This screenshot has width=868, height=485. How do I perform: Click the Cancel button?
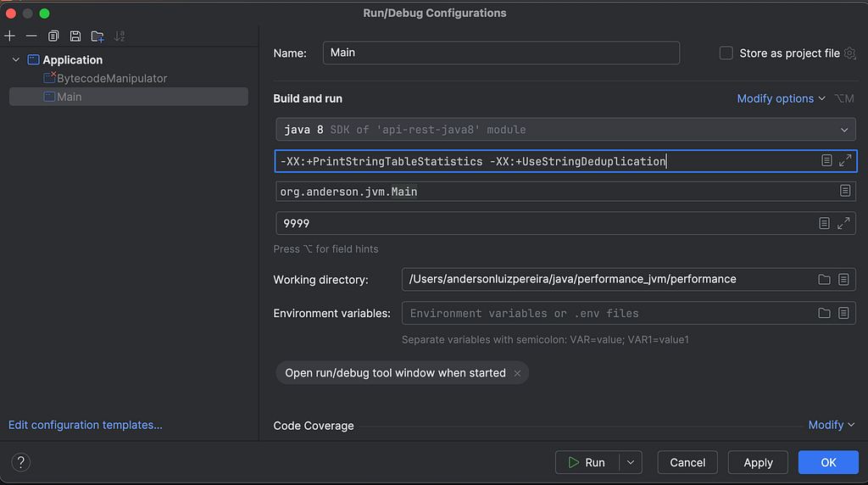click(687, 462)
